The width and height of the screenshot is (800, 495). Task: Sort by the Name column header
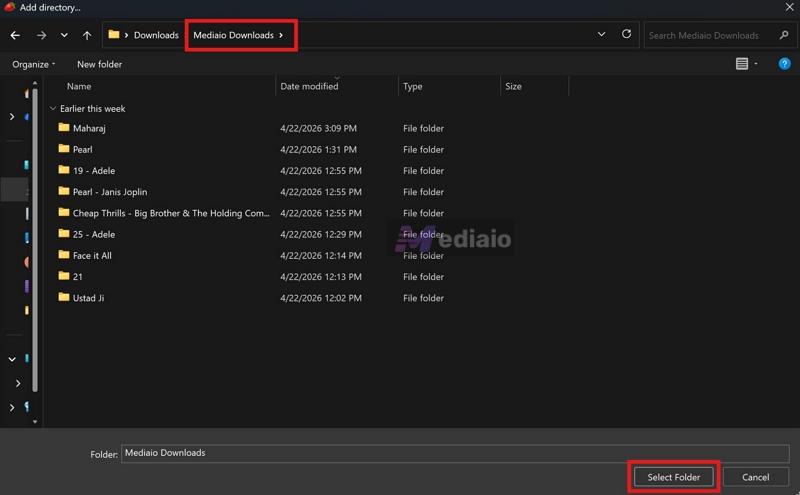[x=79, y=86]
